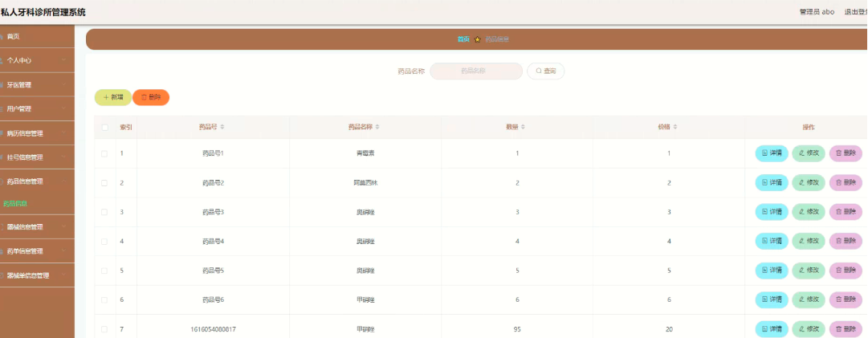Expand the 个人中心 sidebar chevron

coord(63,60)
